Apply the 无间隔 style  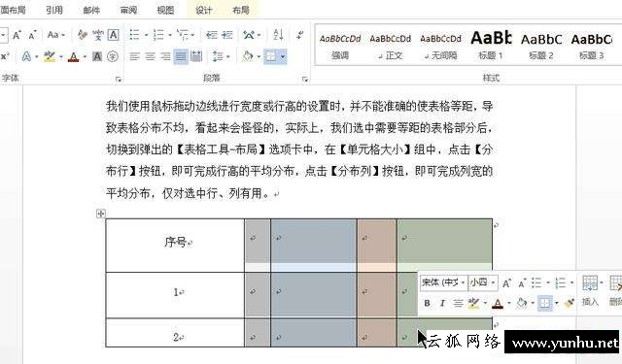point(440,47)
